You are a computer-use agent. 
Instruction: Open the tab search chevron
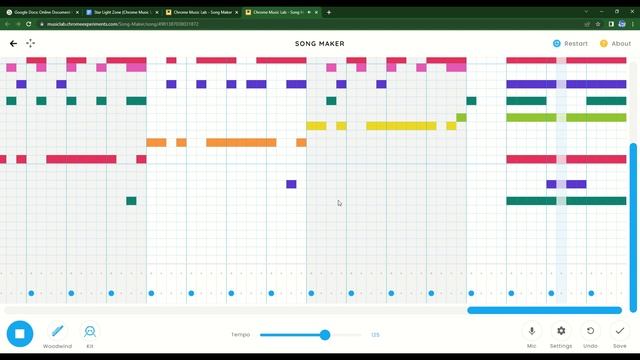click(x=587, y=12)
